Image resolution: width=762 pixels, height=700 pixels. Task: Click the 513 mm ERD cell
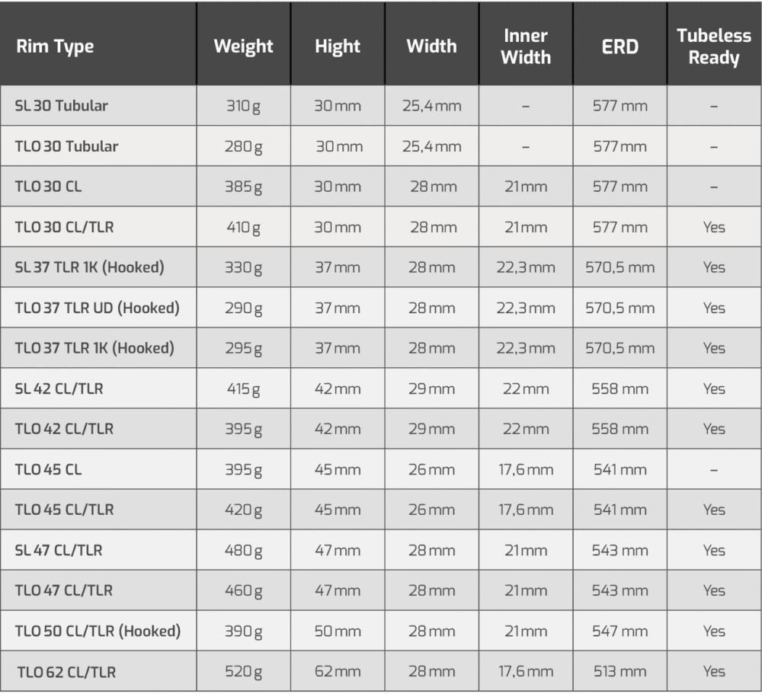620,671
